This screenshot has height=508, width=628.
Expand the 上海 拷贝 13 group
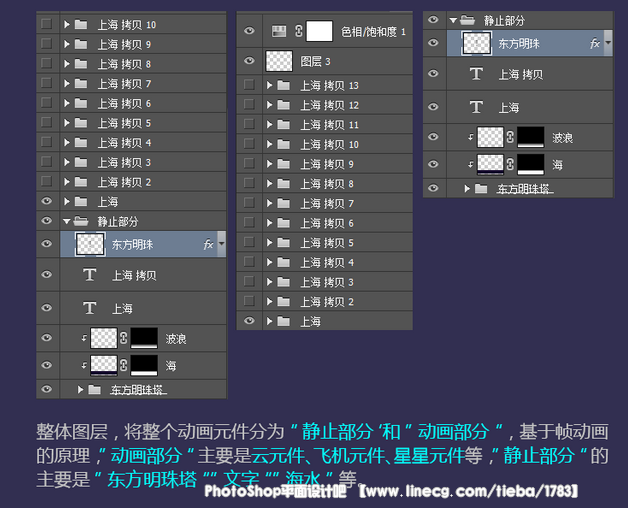(x=270, y=86)
